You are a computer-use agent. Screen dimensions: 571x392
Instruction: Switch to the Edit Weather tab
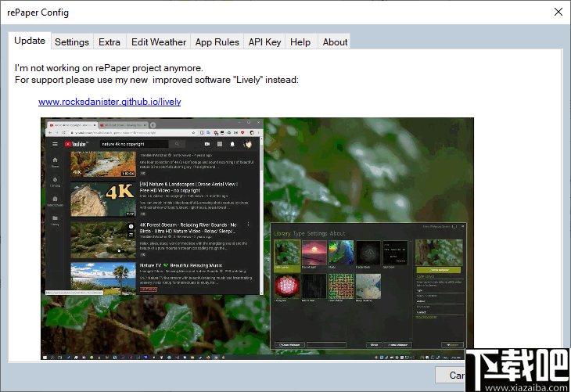tap(159, 42)
